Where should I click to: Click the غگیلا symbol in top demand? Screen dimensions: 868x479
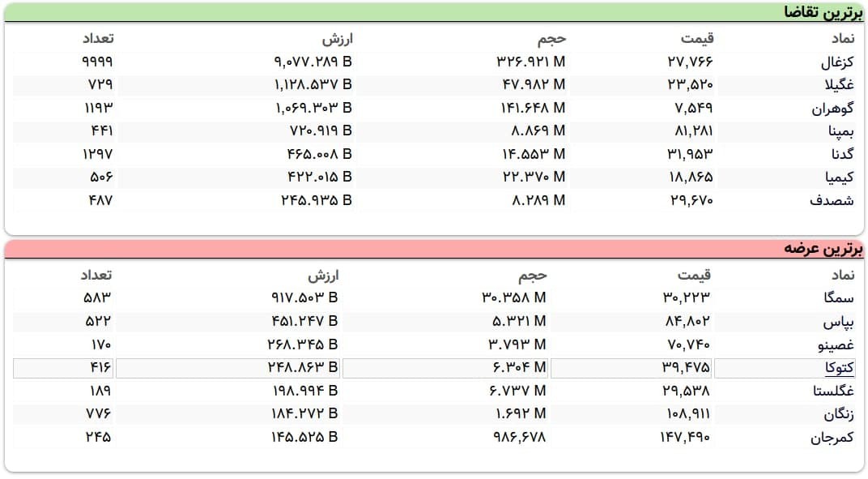tap(840, 85)
